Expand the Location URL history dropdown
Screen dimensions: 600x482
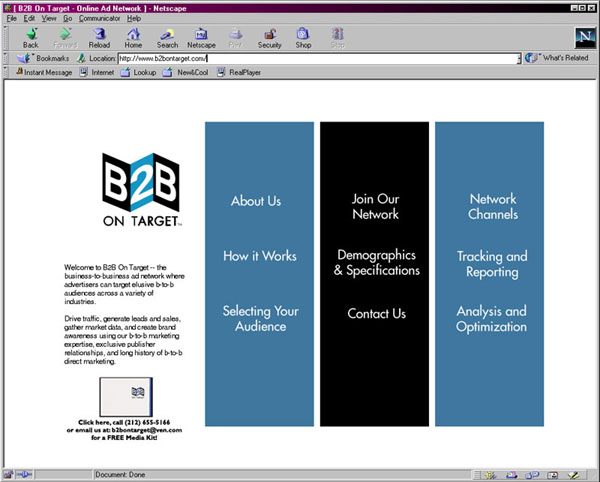pos(519,59)
